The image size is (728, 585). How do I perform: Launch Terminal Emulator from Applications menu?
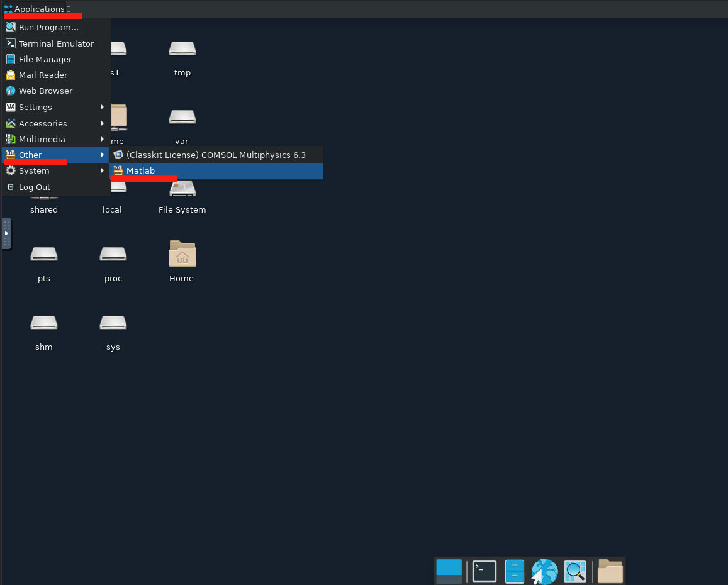tap(56, 43)
